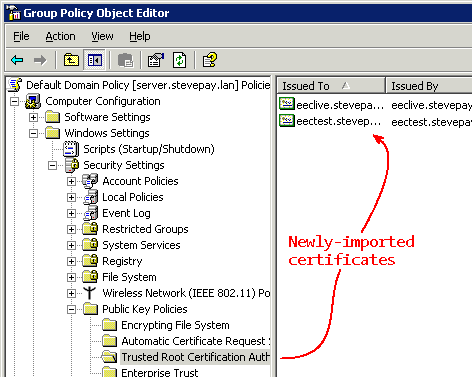Screen dimensions: 472x377
Task: Click the Default Domain Policy scroll icon
Action: pos(15,85)
